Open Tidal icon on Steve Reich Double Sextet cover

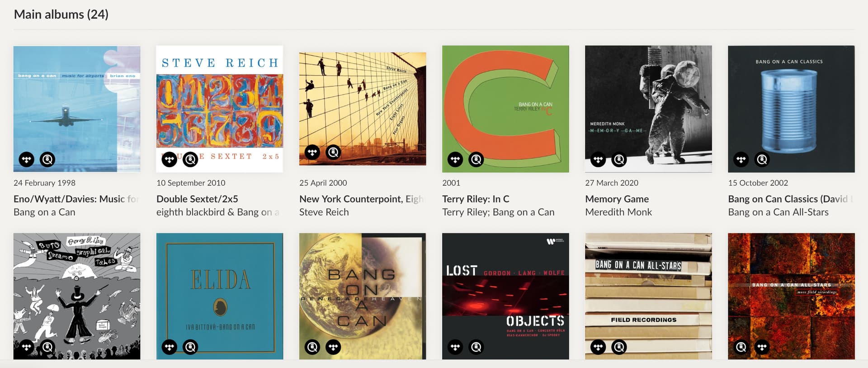(x=170, y=159)
